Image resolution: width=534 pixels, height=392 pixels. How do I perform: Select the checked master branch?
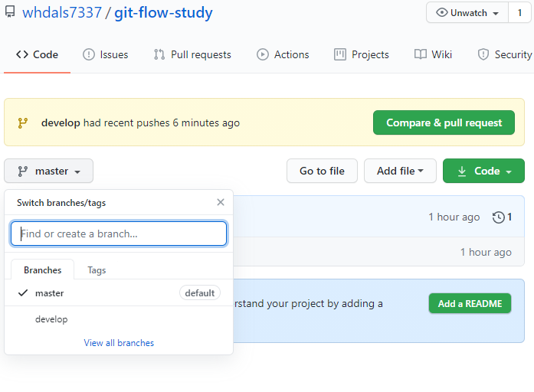click(x=50, y=293)
